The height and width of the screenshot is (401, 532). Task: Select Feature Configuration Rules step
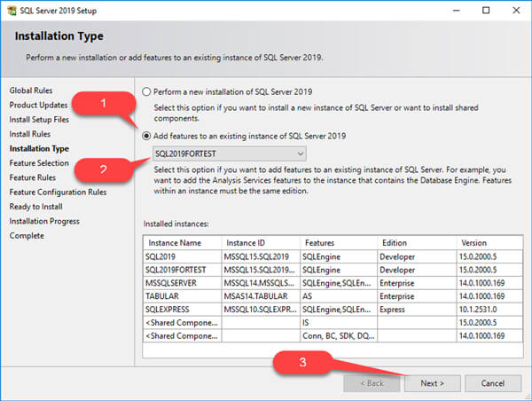[58, 193]
